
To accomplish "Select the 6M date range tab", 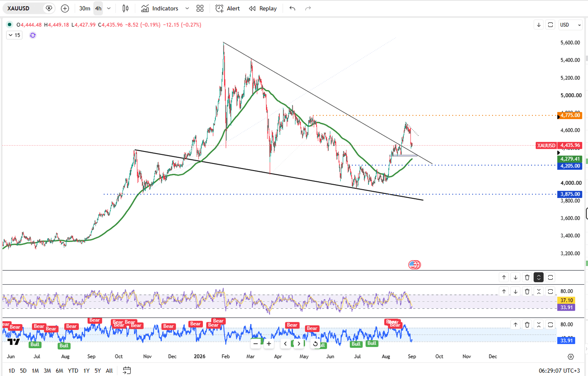I will (x=59, y=370).
